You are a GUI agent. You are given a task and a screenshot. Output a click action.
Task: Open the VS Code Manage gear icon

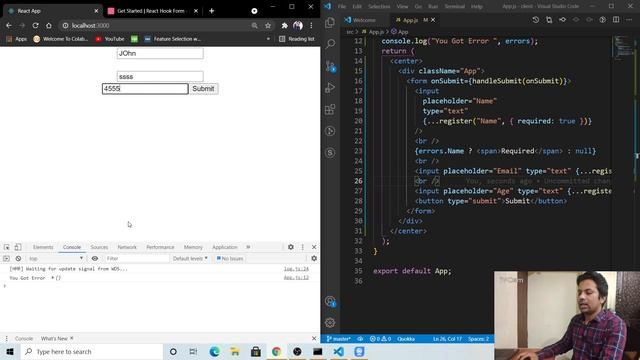click(330, 322)
